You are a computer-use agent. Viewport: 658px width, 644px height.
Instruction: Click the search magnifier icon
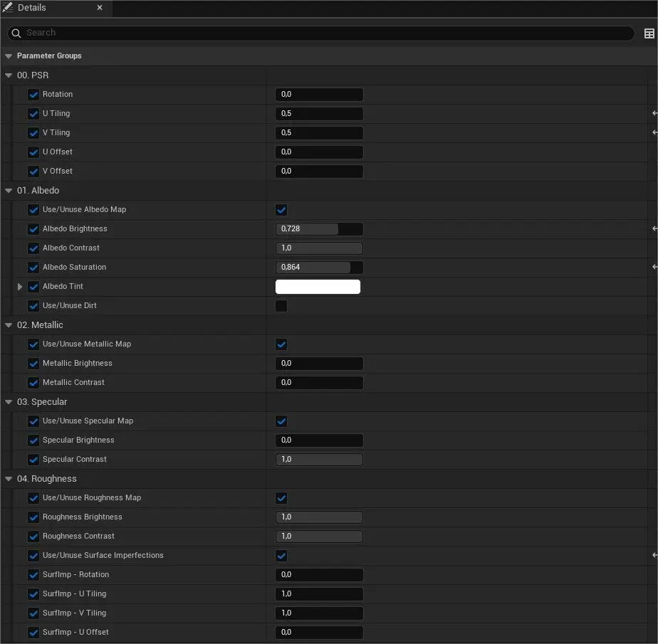16,33
